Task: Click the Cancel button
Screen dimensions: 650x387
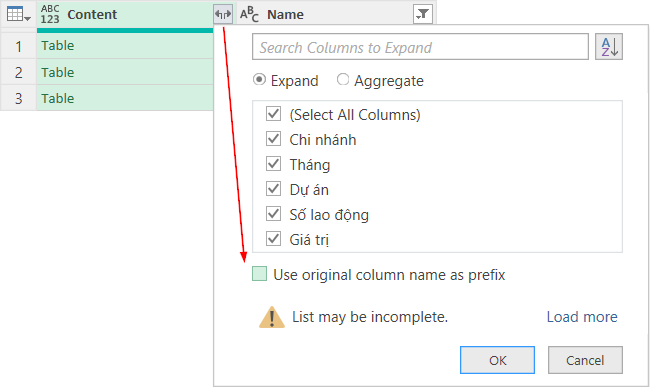Action: tap(585, 360)
